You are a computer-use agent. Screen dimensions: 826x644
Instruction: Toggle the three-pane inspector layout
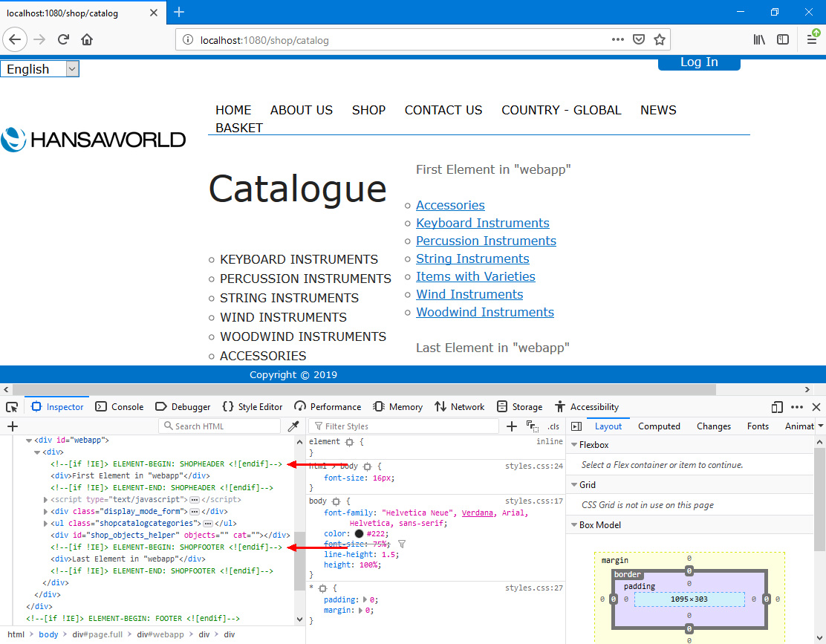tap(576, 426)
